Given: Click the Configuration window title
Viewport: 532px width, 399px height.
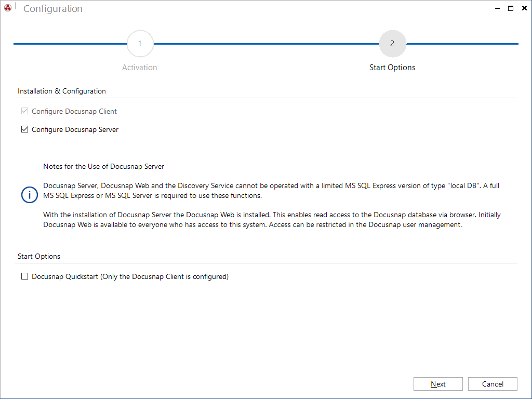Looking at the screenshot, I should pos(53,8).
